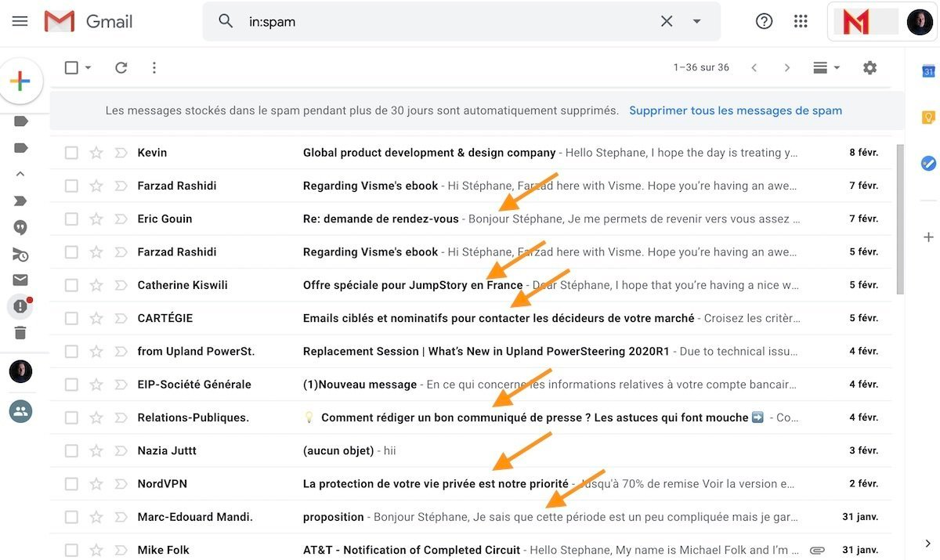Image resolution: width=940 pixels, height=560 pixels.
Task: Select the checkbox for Kevin's email
Action: point(71,152)
